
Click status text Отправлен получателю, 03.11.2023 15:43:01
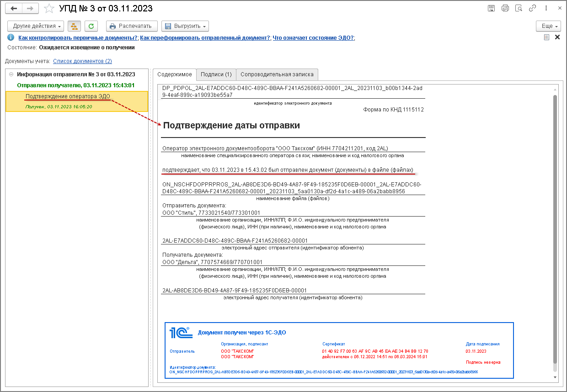click(x=75, y=85)
